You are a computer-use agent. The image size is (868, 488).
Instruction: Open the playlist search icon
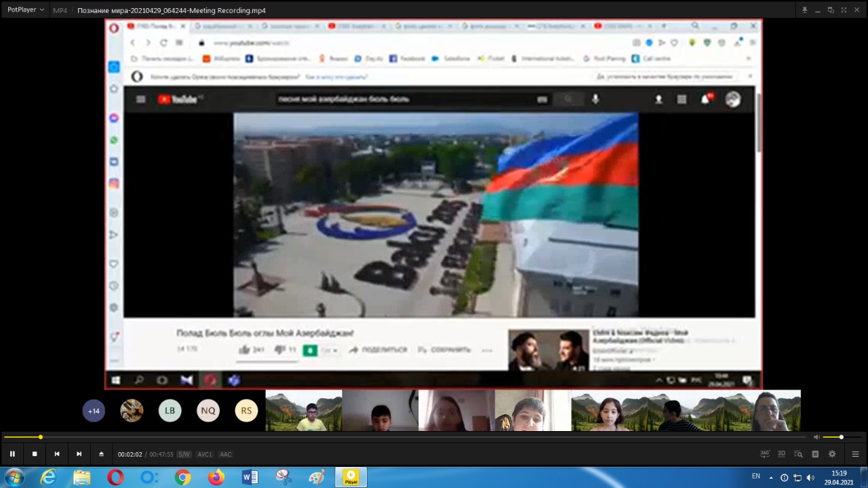(799, 454)
